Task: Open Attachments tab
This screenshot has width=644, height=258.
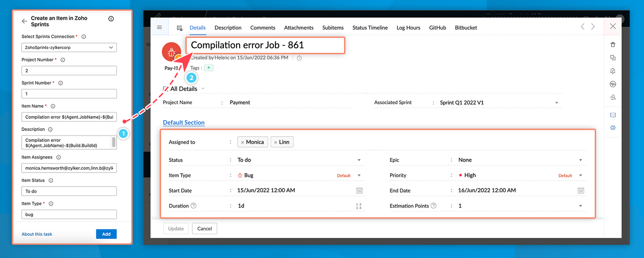Action: 299,28
